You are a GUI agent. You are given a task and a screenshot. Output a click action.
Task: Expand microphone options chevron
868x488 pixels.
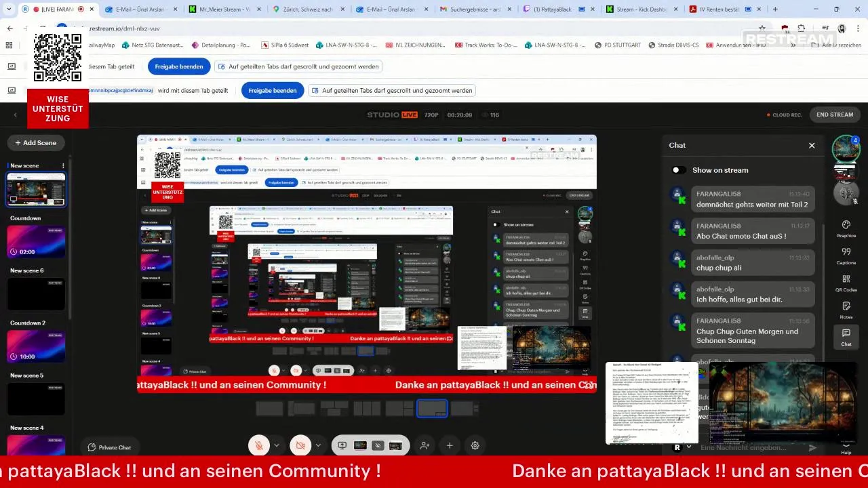click(x=276, y=445)
